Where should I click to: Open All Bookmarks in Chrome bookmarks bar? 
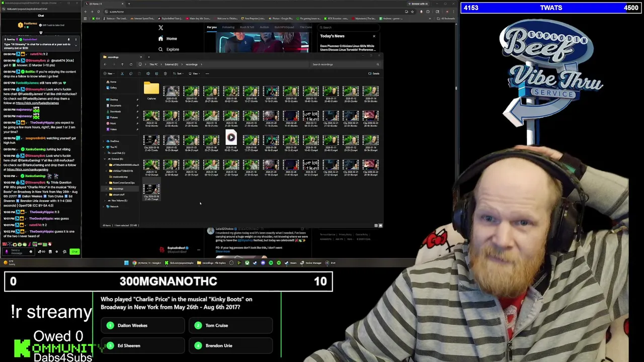point(446,19)
